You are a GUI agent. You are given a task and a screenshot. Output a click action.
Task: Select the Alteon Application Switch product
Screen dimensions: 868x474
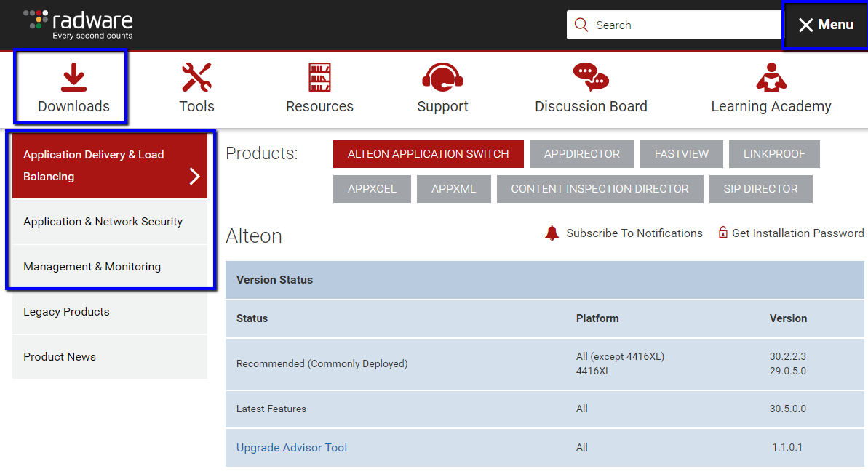click(x=428, y=154)
